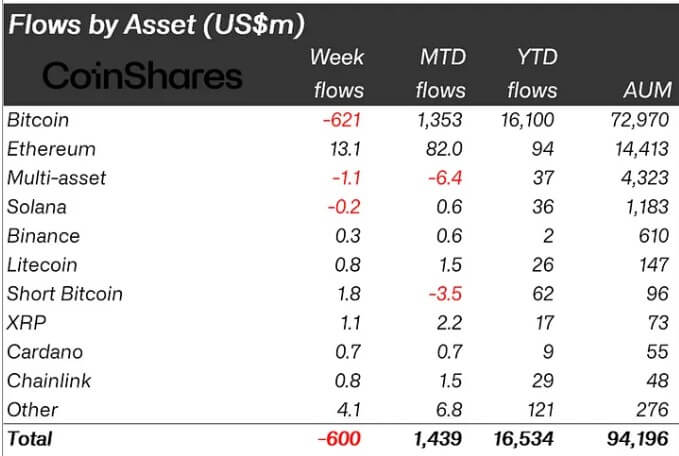This screenshot has height=456, width=679.
Task: Select Ethereum's MTD flows value 82.0
Action: click(444, 149)
